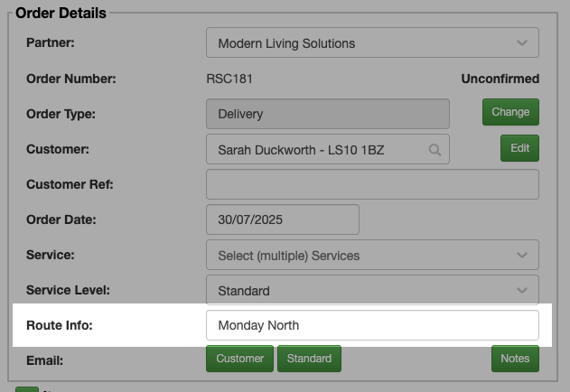Click the Edit customer button
The width and height of the screenshot is (570, 392).
pyautogui.click(x=519, y=148)
